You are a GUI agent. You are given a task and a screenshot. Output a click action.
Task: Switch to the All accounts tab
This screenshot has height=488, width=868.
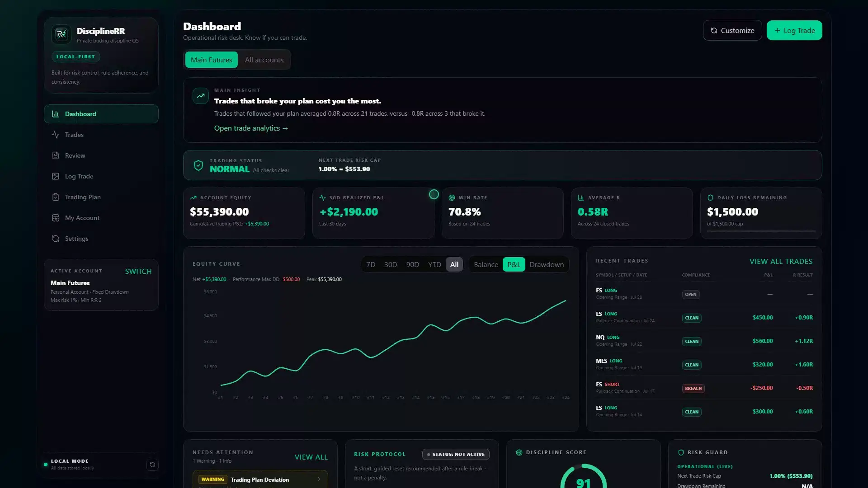[x=264, y=60]
